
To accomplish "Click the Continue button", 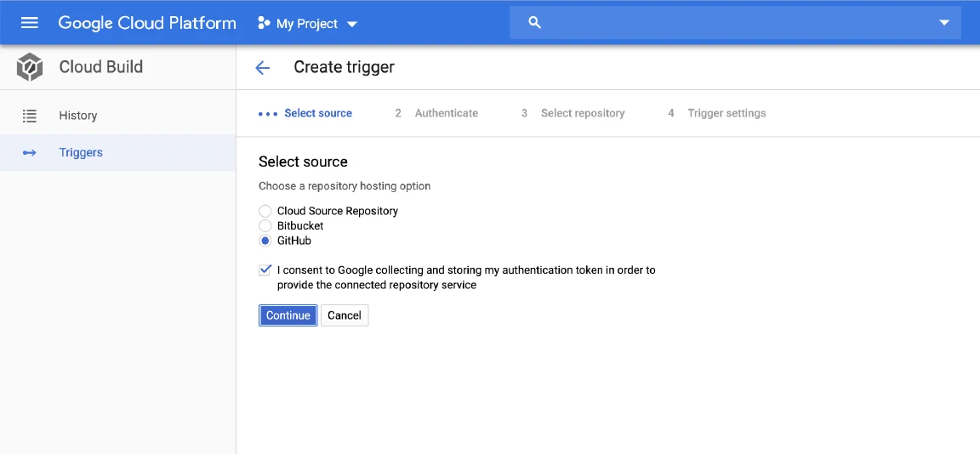I will [288, 315].
